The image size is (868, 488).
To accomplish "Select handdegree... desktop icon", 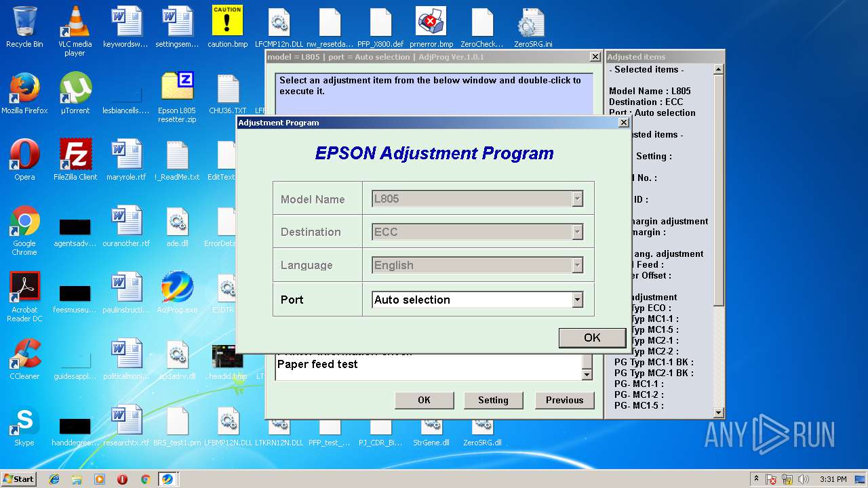I will click(x=75, y=431).
